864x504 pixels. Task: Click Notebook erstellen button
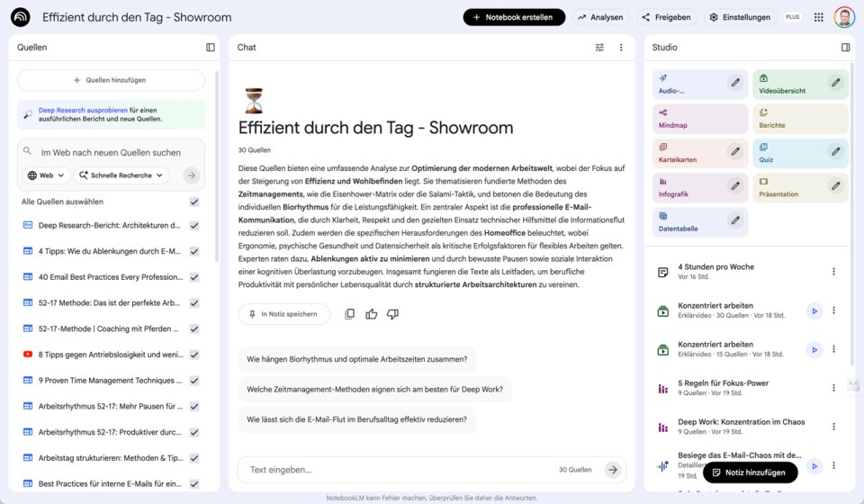click(514, 17)
